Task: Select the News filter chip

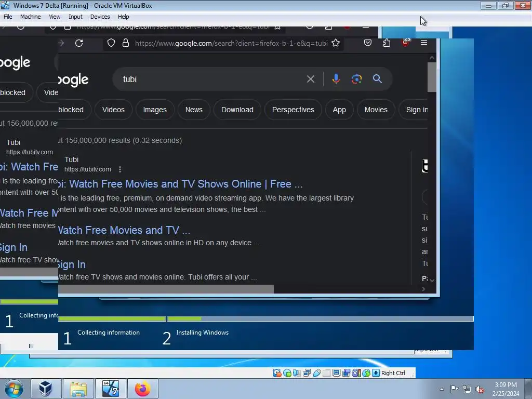Action: 194,110
